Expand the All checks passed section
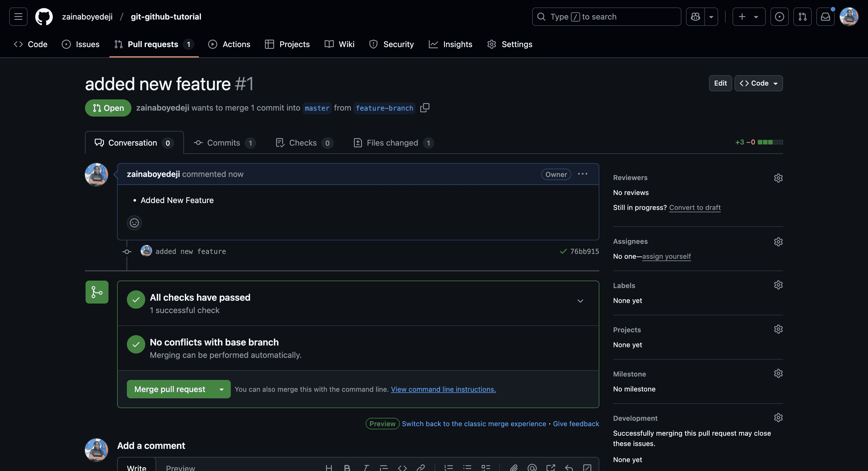Viewport: 868px width, 471px height. [580, 301]
